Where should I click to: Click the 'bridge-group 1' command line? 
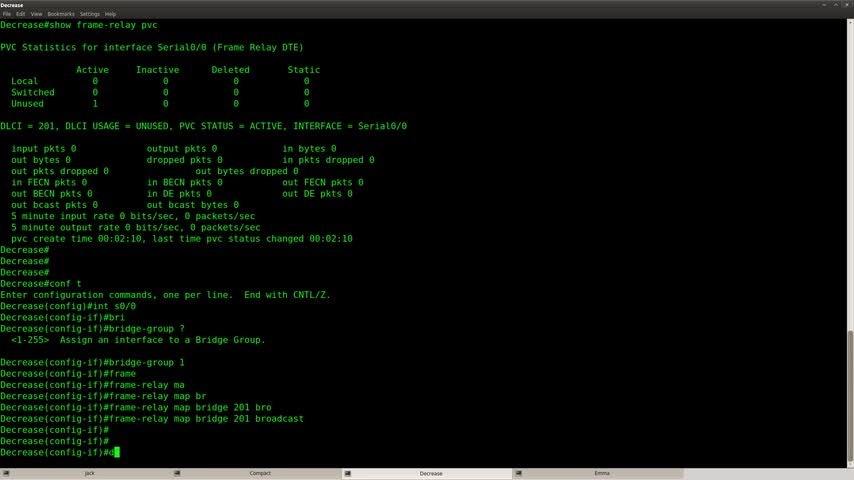tap(93, 362)
